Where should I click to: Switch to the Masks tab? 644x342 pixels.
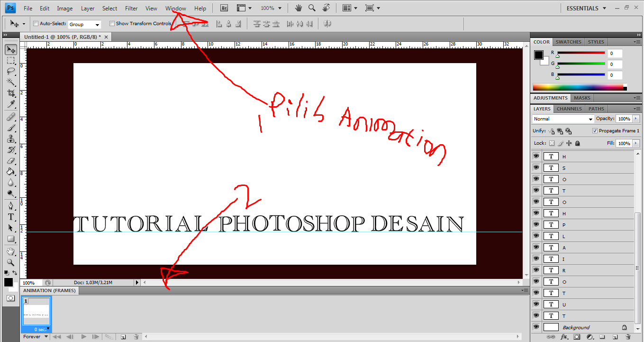click(x=582, y=98)
